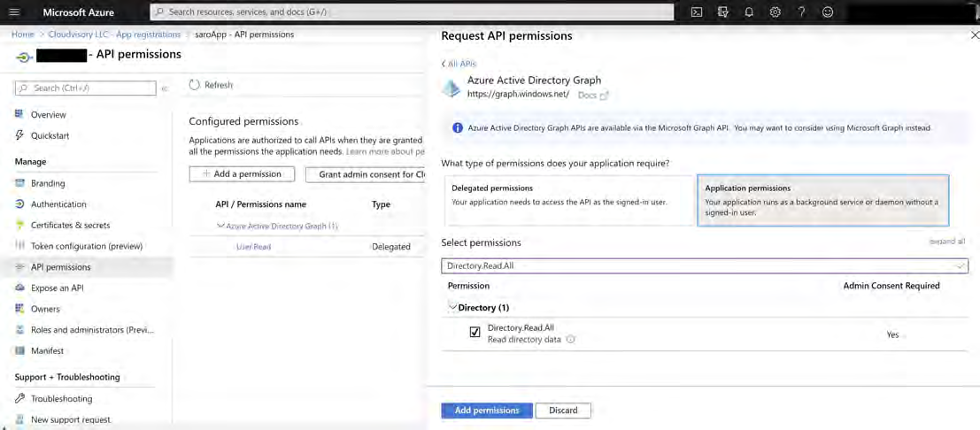Uncheck the Directory.Read.All checkbox
This screenshot has height=430, width=980.
point(475,332)
